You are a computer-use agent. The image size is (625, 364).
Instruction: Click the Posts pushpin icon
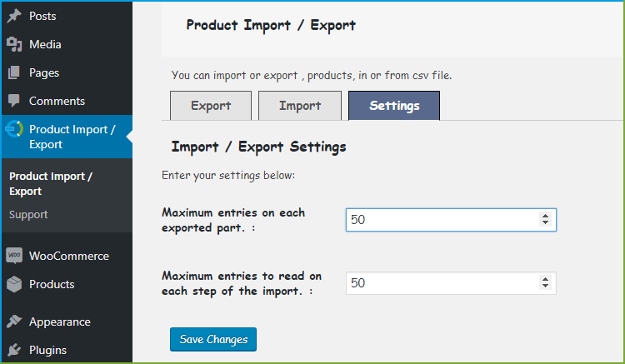pos(14,16)
